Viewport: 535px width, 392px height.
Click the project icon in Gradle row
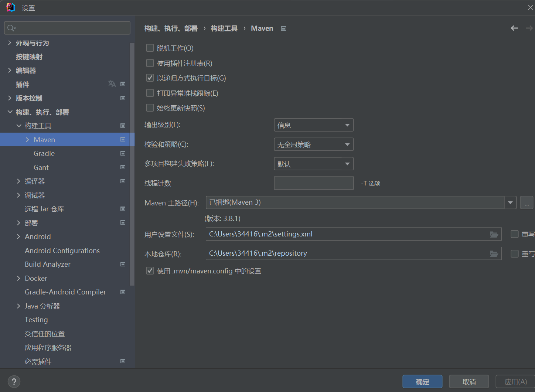(123, 153)
